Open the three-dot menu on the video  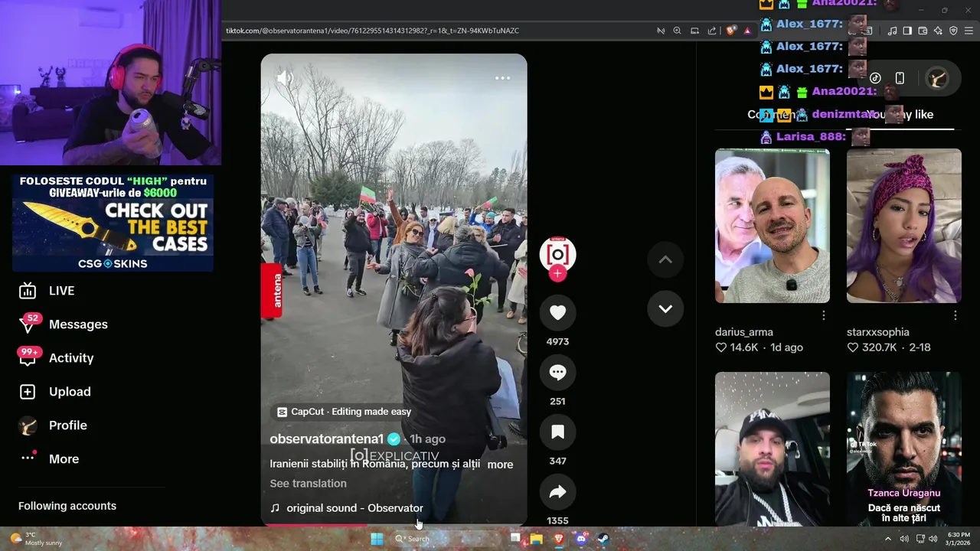502,78
